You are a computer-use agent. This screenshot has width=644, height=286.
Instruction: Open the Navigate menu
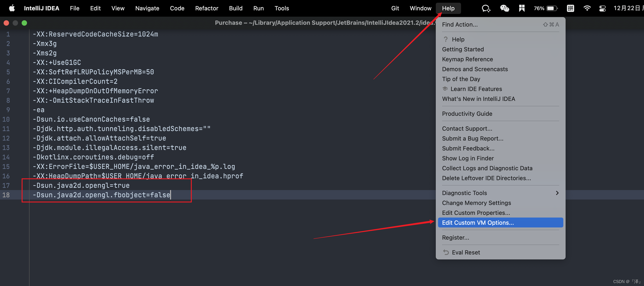(x=147, y=8)
